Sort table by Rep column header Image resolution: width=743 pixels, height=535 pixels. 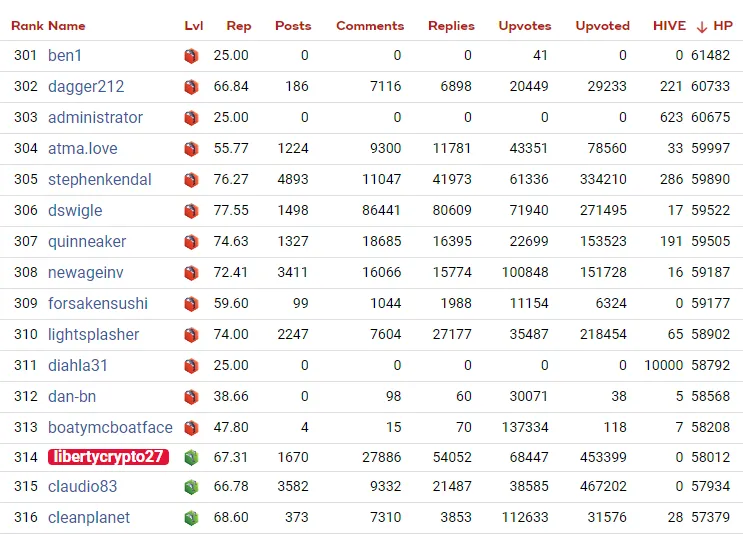[239, 26]
